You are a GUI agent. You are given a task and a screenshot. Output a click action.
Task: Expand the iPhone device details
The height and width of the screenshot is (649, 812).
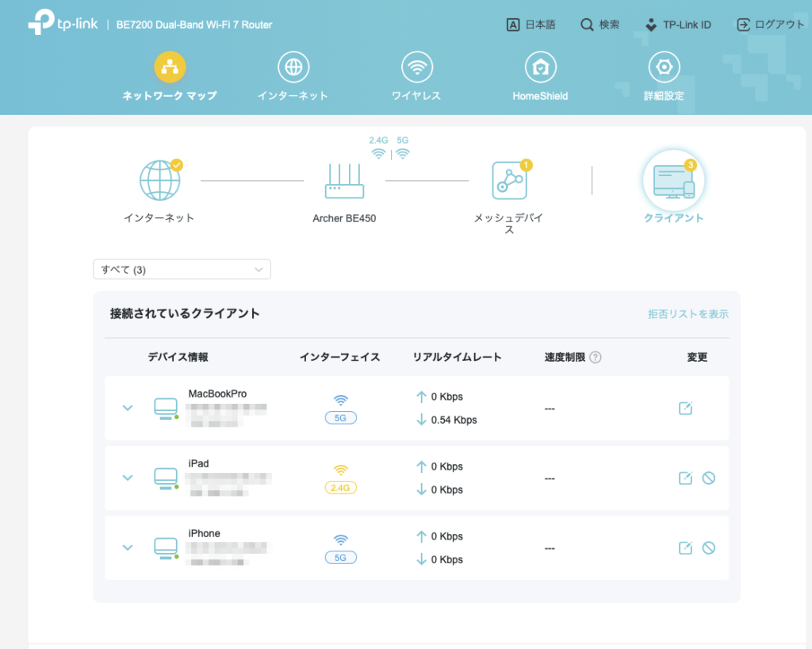click(x=128, y=547)
